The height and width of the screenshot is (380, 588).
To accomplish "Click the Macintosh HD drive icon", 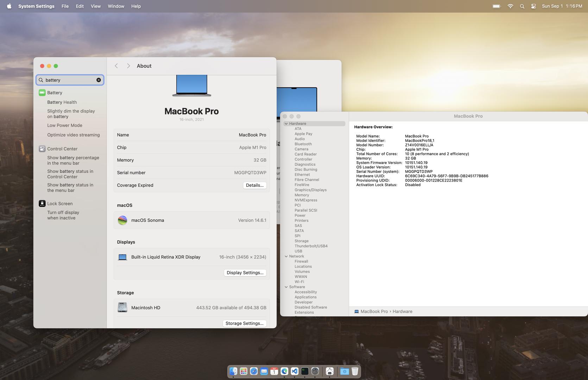I will [x=122, y=308].
